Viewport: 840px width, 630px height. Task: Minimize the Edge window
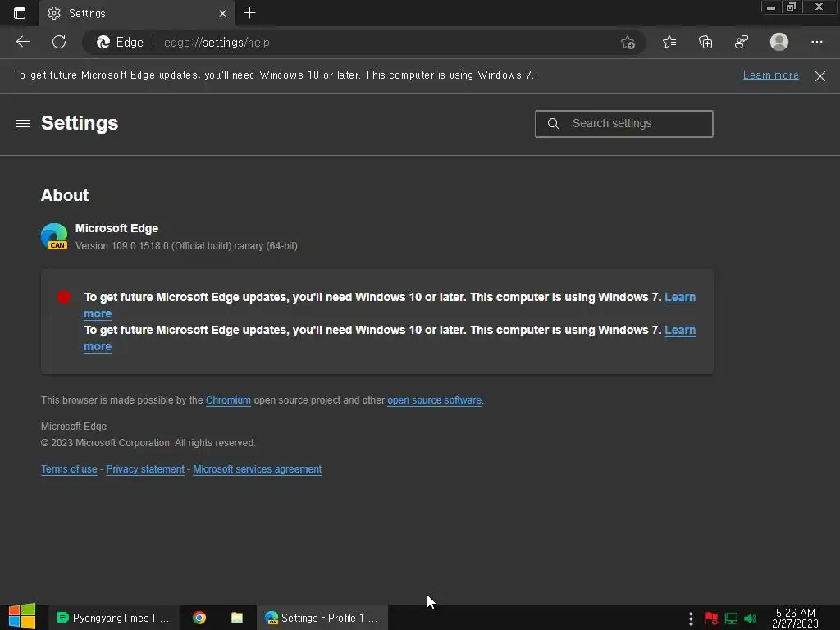click(x=771, y=7)
